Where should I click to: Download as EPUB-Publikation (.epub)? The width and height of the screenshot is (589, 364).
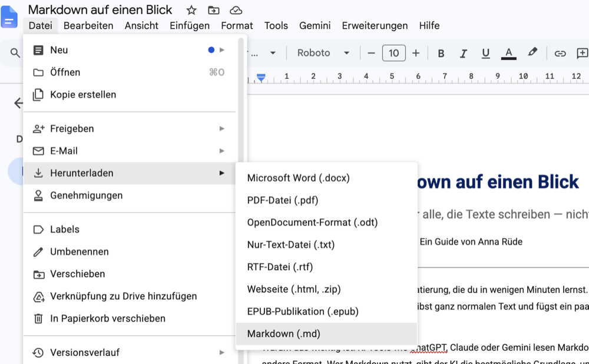tap(326, 312)
